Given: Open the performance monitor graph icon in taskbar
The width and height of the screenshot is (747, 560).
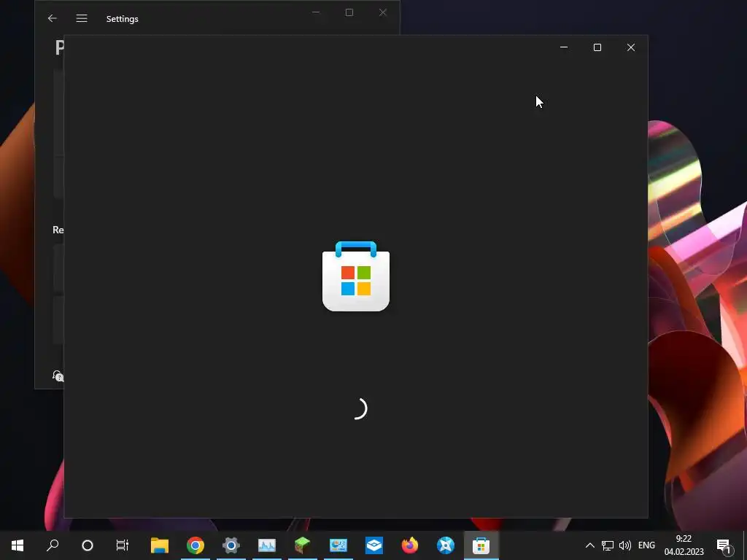Looking at the screenshot, I should pyautogui.click(x=267, y=545).
